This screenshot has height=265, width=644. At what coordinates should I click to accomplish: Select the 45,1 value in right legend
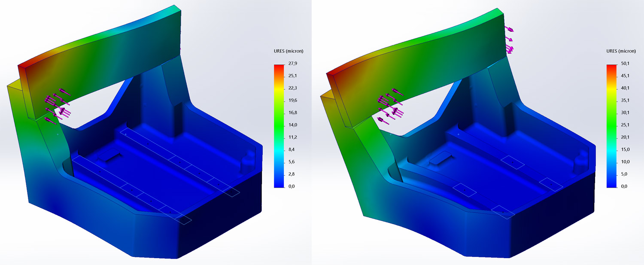[x=625, y=76]
